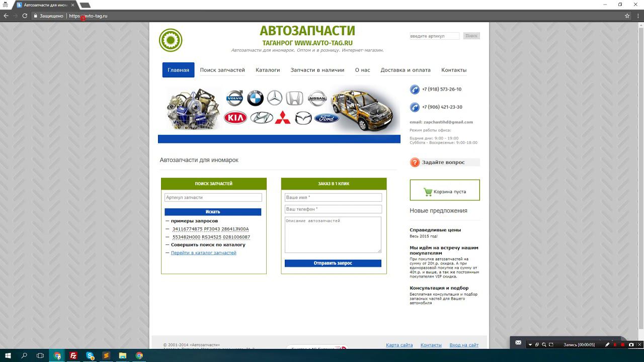Open the Поиск запчастей menu item
644x362 pixels.
[222, 70]
